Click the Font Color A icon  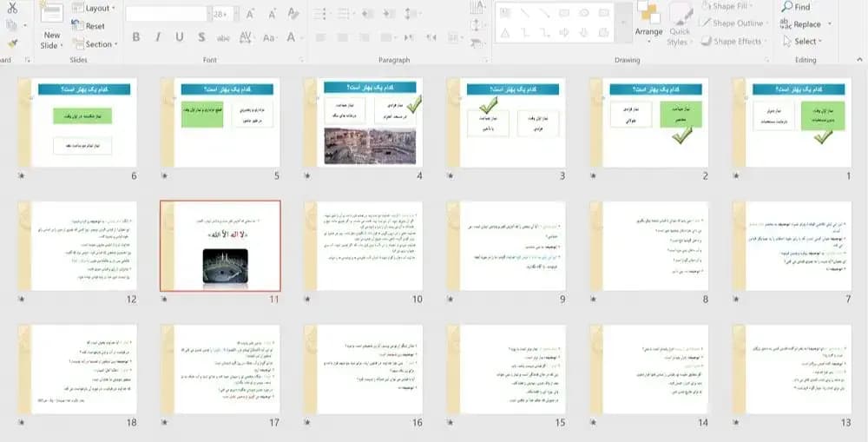pyautogui.click(x=291, y=37)
